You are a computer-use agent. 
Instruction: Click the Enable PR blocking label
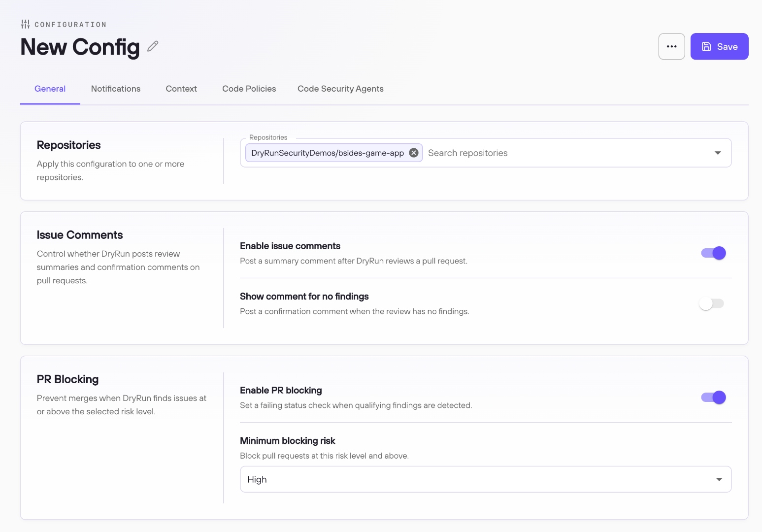pos(281,390)
